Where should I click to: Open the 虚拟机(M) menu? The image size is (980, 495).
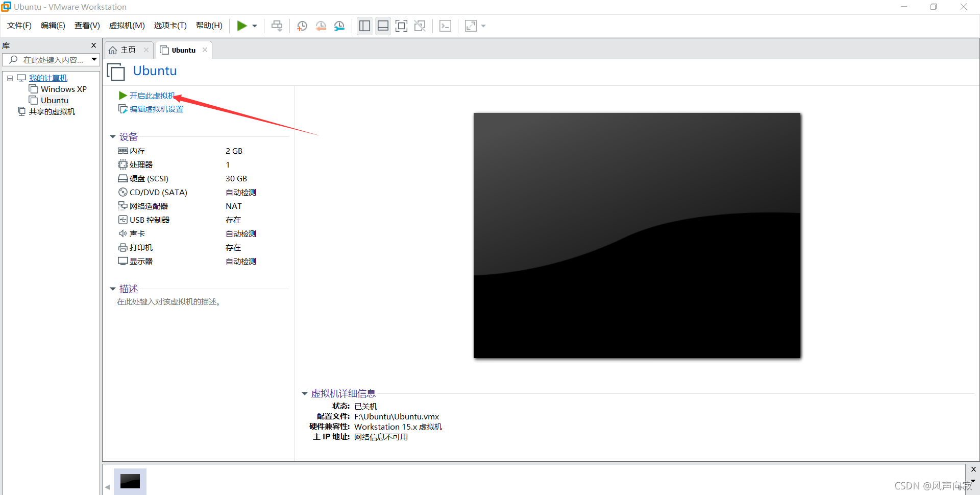click(x=127, y=26)
